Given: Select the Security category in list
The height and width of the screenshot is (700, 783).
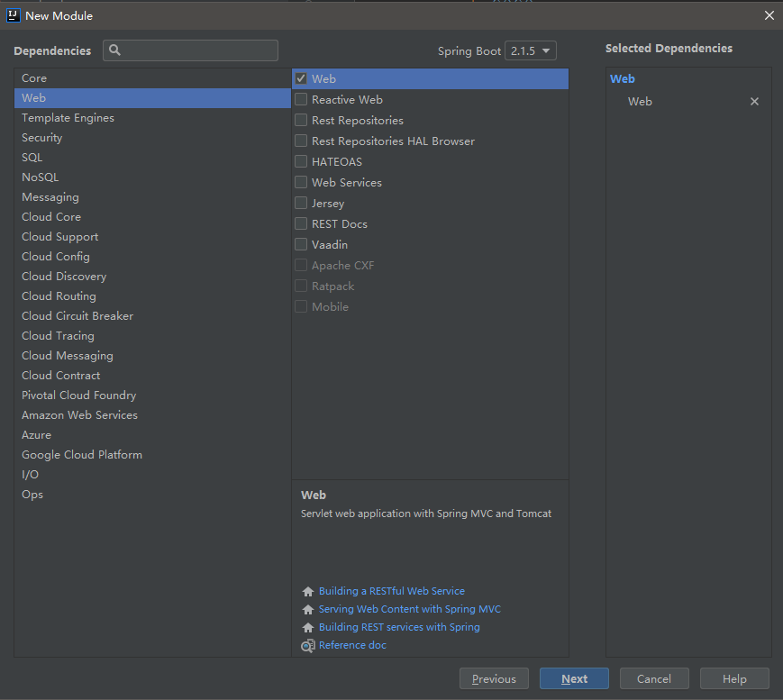Looking at the screenshot, I should point(42,138).
